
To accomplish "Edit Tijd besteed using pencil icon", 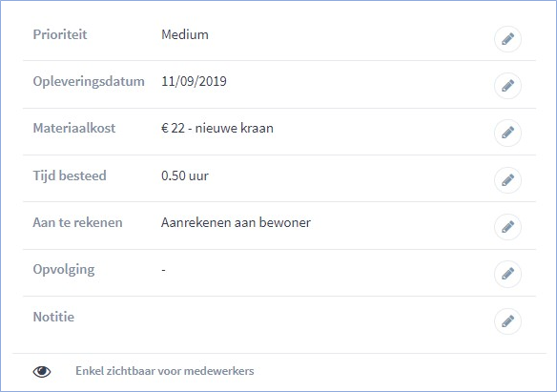I will pyautogui.click(x=507, y=180).
